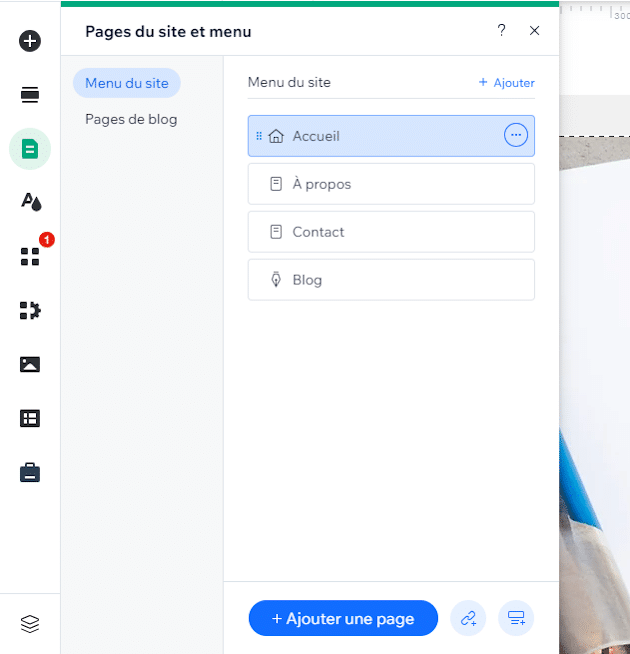The image size is (630, 654).
Task: Click the Add Elements plus icon
Action: [x=30, y=41]
